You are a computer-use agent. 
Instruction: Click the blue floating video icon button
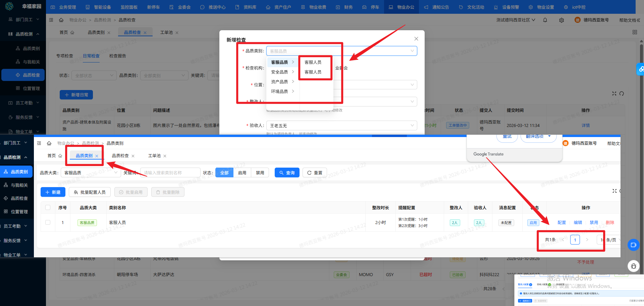point(633,245)
